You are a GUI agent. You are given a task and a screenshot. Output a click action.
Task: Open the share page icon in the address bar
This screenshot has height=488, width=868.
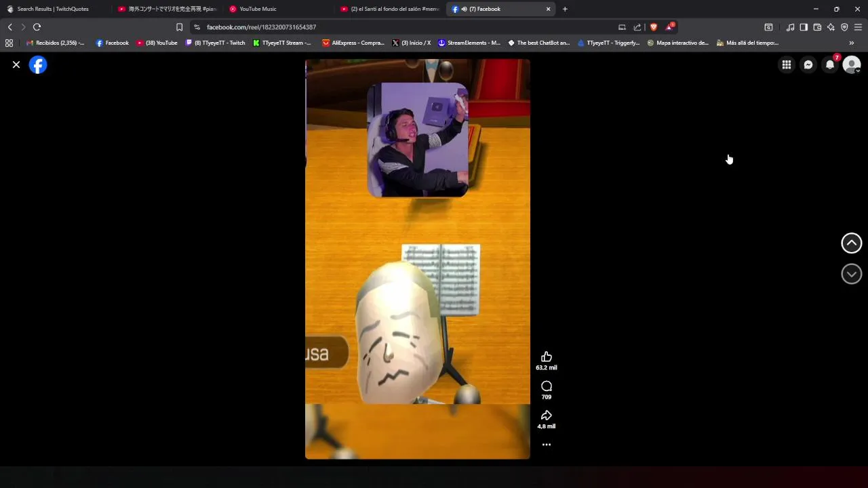click(637, 27)
